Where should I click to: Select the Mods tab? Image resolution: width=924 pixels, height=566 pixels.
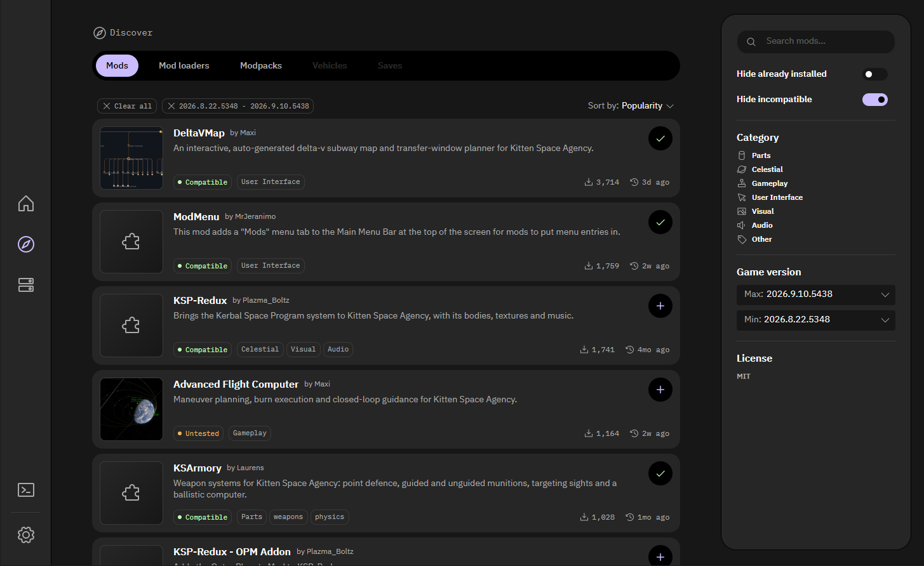[x=117, y=65]
